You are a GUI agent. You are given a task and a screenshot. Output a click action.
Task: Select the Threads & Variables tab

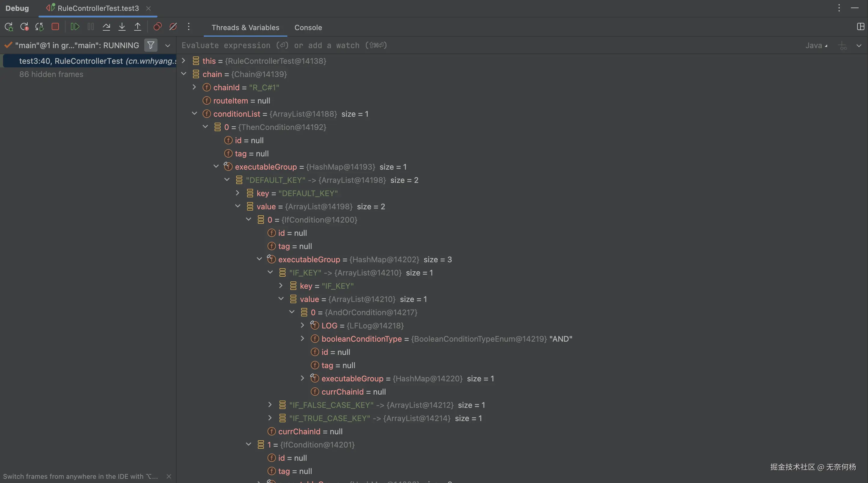click(245, 28)
